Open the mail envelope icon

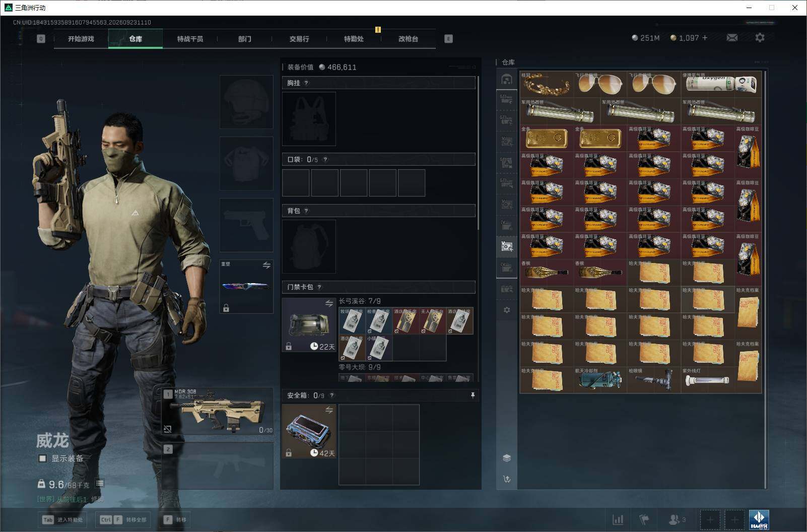click(x=732, y=38)
